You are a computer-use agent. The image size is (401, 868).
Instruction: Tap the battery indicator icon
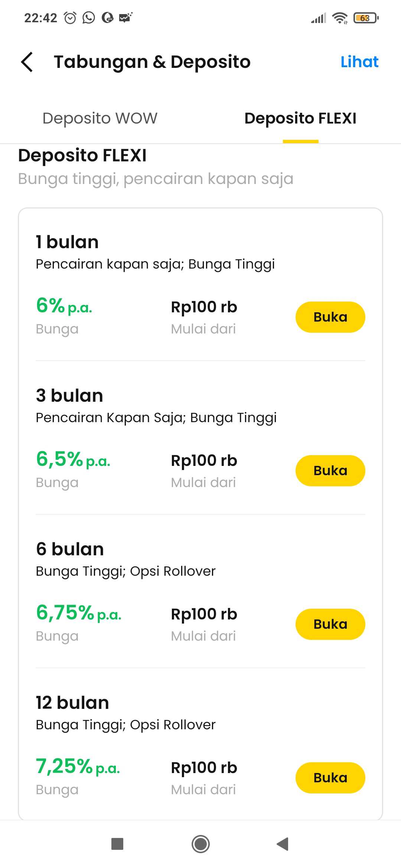coord(366,18)
